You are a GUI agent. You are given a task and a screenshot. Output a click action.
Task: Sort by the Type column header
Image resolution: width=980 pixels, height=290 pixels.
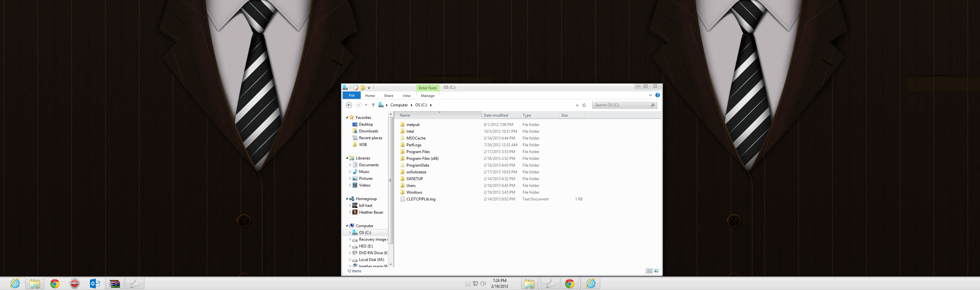(539, 115)
